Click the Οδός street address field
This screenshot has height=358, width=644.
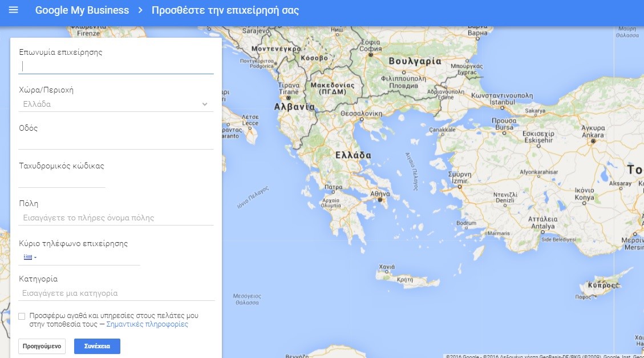click(x=116, y=142)
